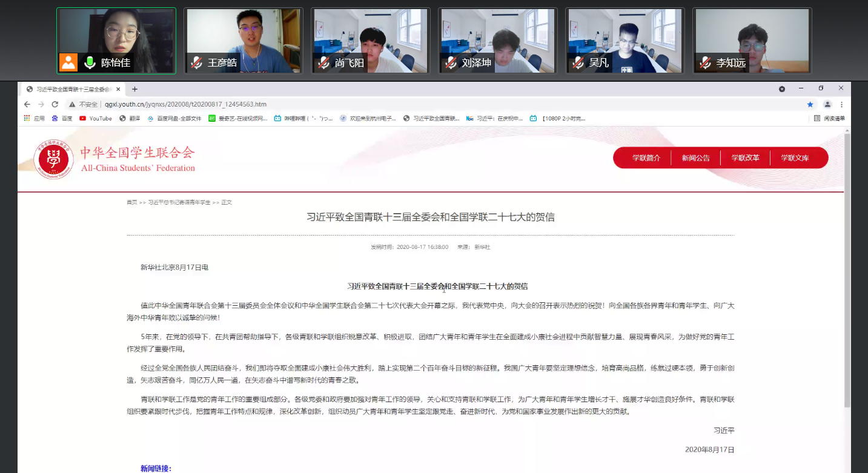
Task: Go back to the previous page
Action: [27, 104]
